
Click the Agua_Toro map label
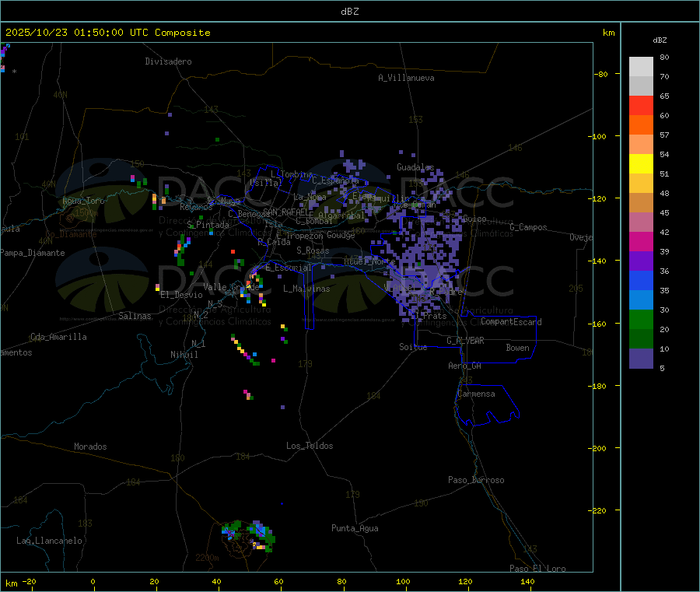[x=83, y=201]
